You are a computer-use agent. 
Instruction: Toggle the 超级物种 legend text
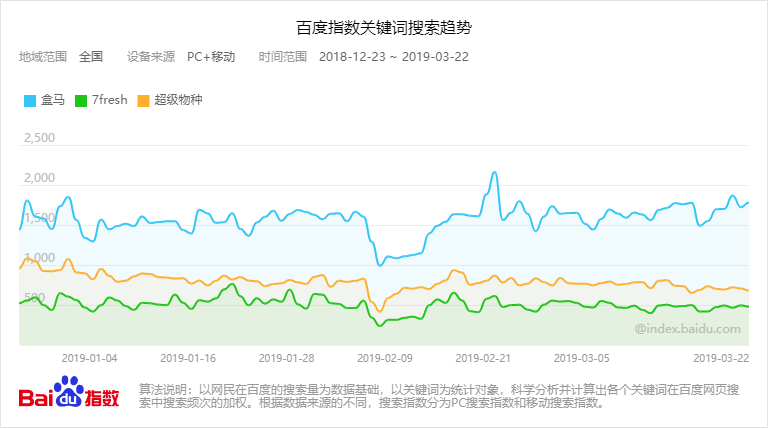pos(178,100)
